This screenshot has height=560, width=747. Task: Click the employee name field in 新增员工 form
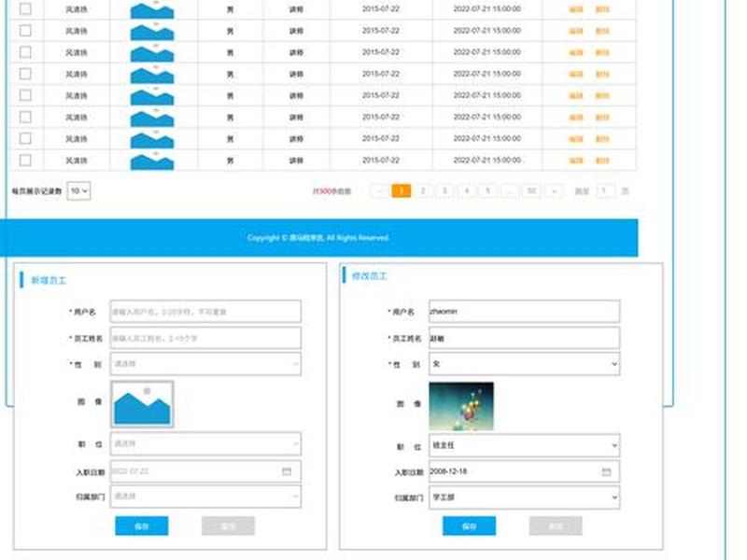click(x=205, y=338)
